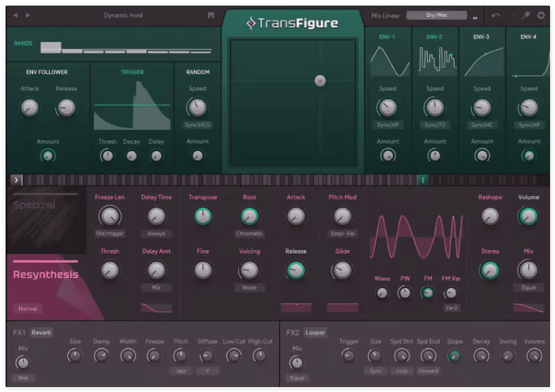Viewport: 555px width, 392px height.
Task: Open the Dry/Wet mix mode selector
Action: (x=436, y=15)
